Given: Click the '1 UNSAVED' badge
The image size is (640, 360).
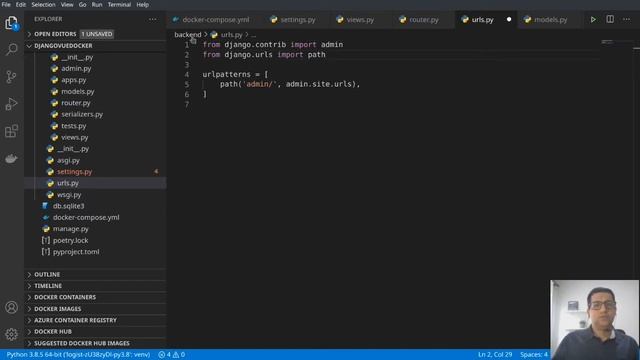Looking at the screenshot, I should click(x=96, y=34).
